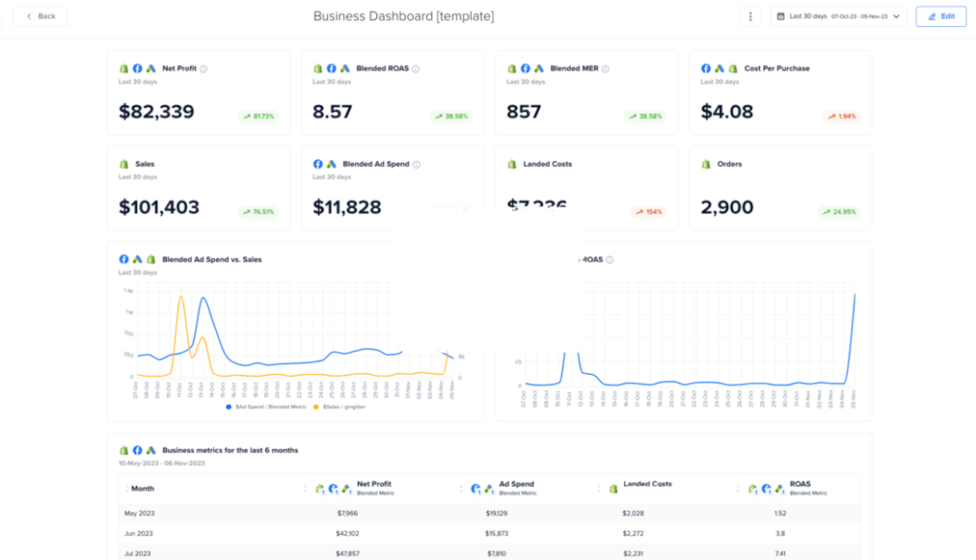This screenshot has width=976, height=560.
Task: Open the Net Profit column header menu
Action: [x=307, y=488]
